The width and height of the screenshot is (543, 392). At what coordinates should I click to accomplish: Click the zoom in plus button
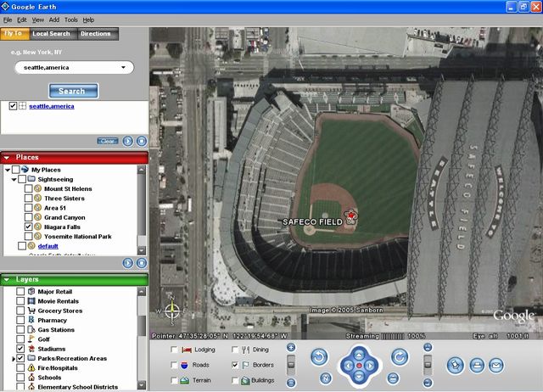click(x=291, y=347)
